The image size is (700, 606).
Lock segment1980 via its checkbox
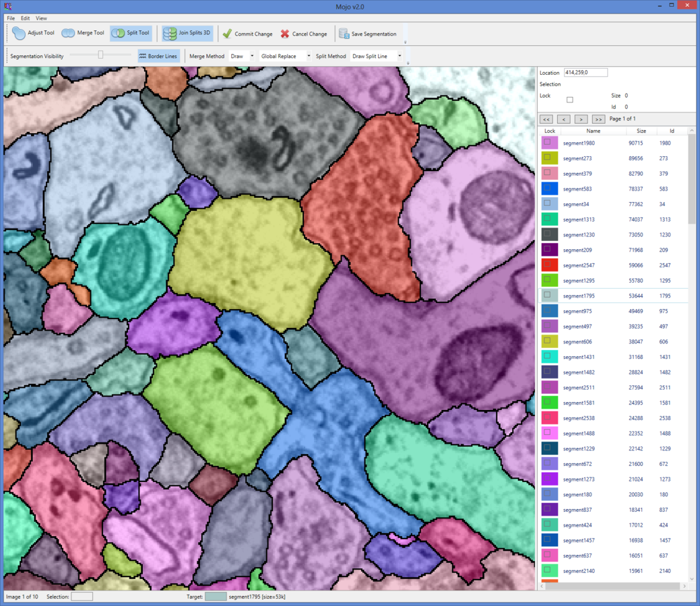click(x=547, y=142)
